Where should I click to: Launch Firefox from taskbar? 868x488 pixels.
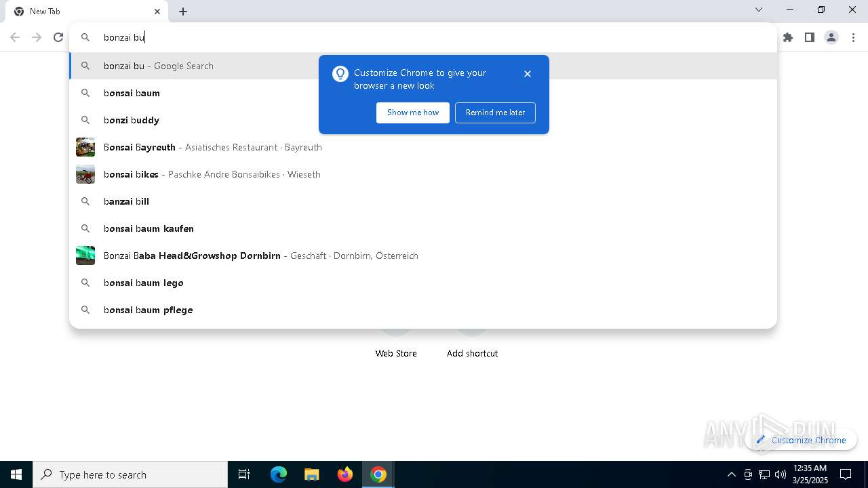[x=345, y=474]
